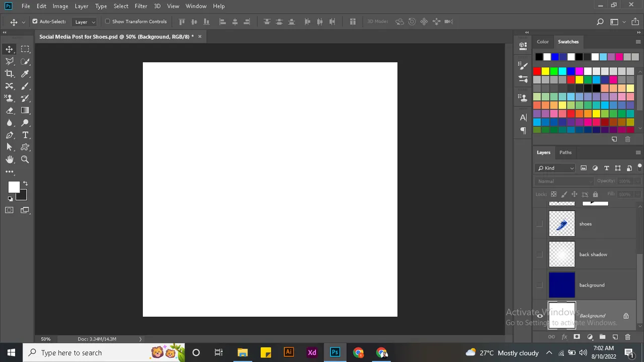Open the Filter menu
This screenshot has width=644, height=362.
[141, 6]
